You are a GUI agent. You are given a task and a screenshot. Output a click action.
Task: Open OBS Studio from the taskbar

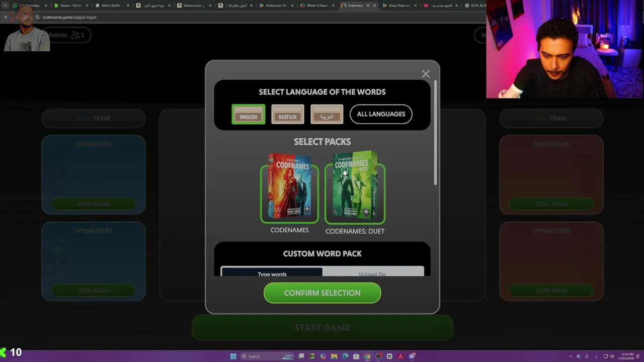378,356
